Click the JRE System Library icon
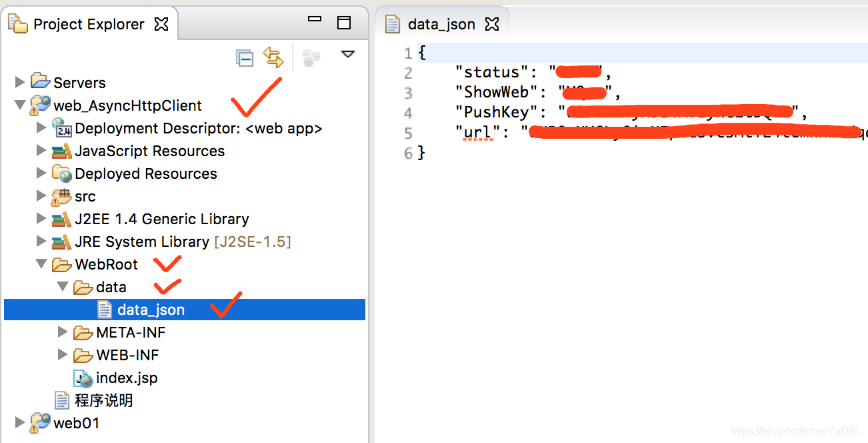868x443 pixels. pos(62,241)
